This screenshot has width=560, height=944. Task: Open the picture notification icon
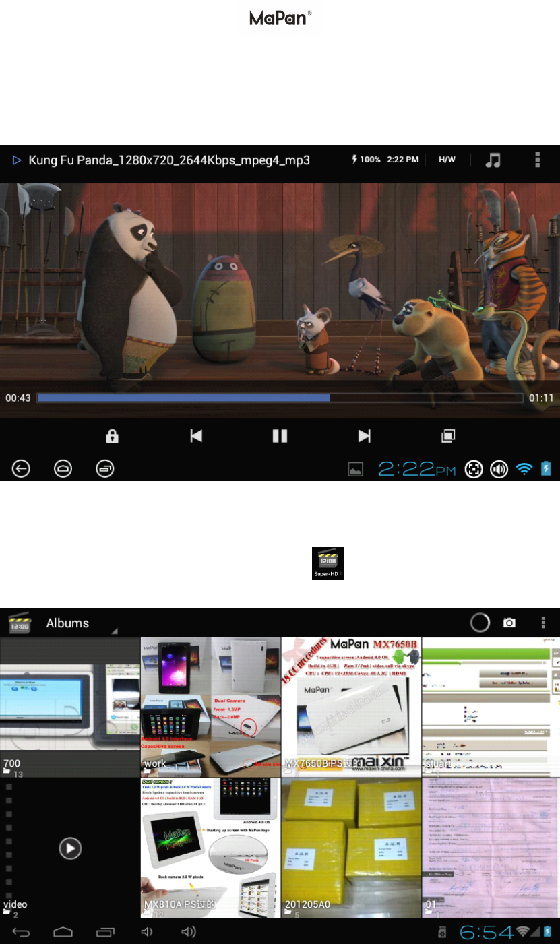[x=356, y=469]
